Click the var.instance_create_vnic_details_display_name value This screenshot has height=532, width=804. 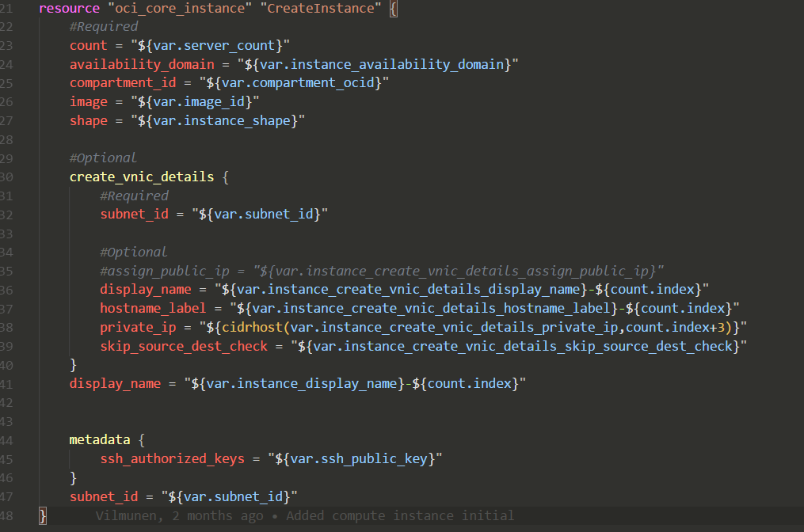coord(408,290)
